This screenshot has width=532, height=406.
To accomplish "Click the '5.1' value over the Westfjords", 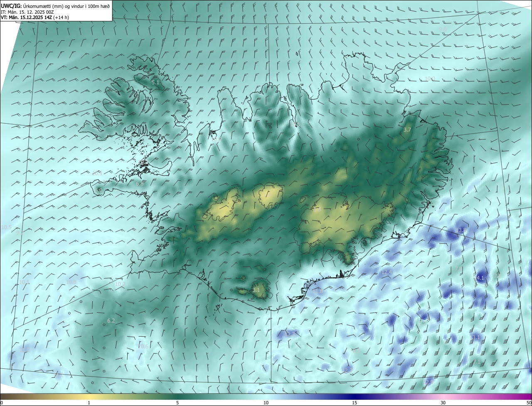I will pyautogui.click(x=155, y=83).
